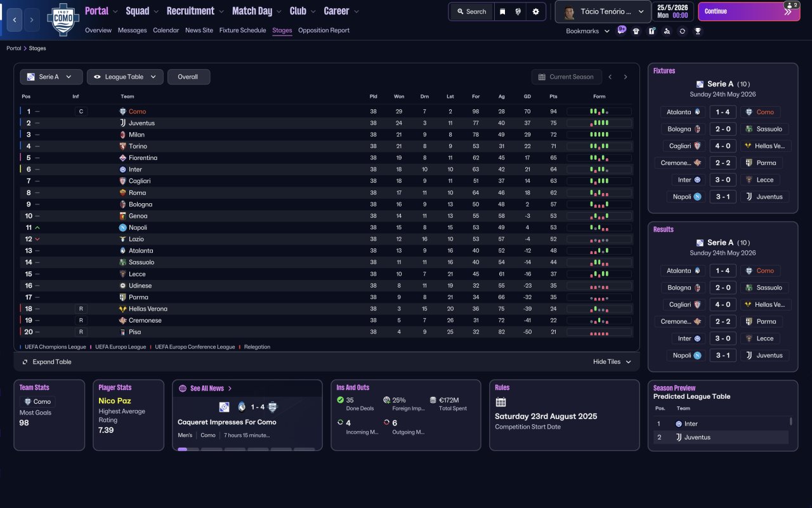Viewport: 812px width, 508px height.
Task: Open the bookmark icon next to Search
Action: 502,11
